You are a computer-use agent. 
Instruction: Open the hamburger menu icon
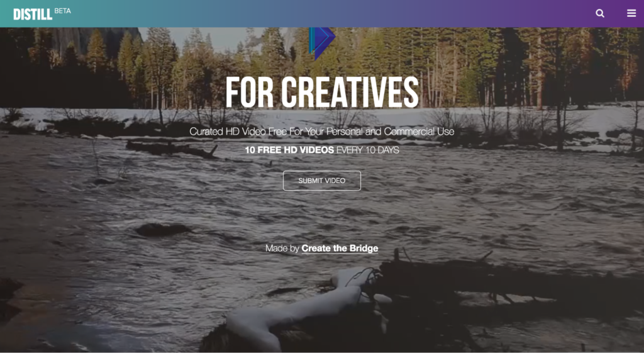point(631,14)
